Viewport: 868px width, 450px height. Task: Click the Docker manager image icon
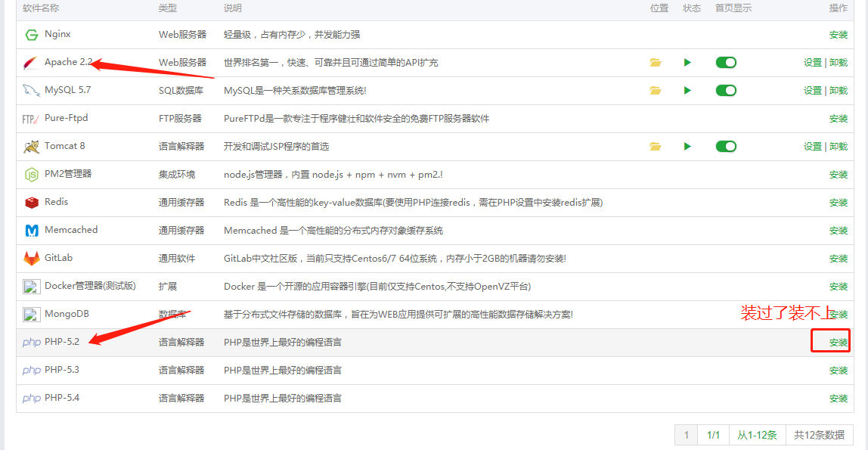(x=31, y=286)
